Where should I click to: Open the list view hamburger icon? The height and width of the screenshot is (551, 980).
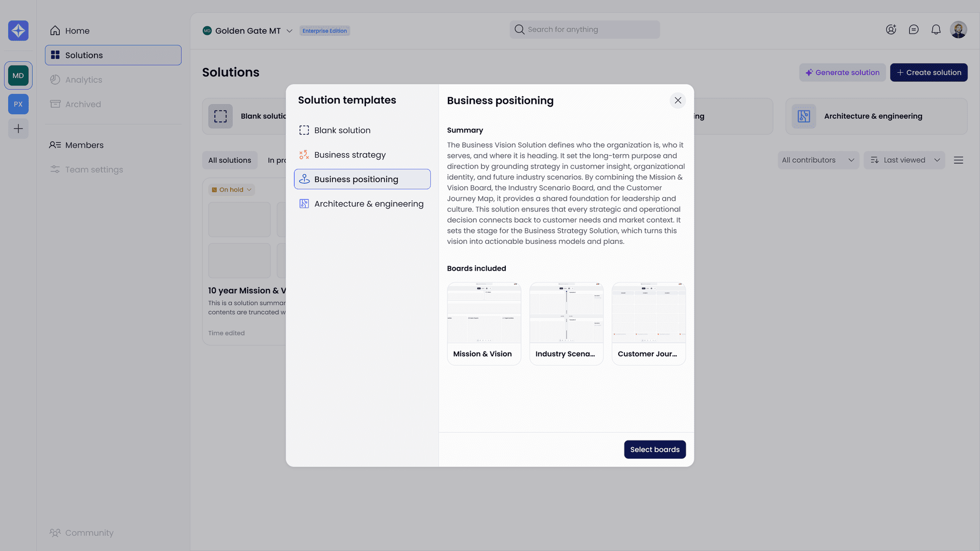pyautogui.click(x=958, y=160)
